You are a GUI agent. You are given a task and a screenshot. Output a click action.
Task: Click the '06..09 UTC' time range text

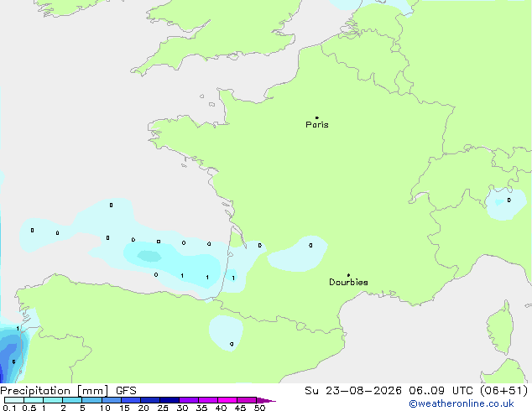441,391
